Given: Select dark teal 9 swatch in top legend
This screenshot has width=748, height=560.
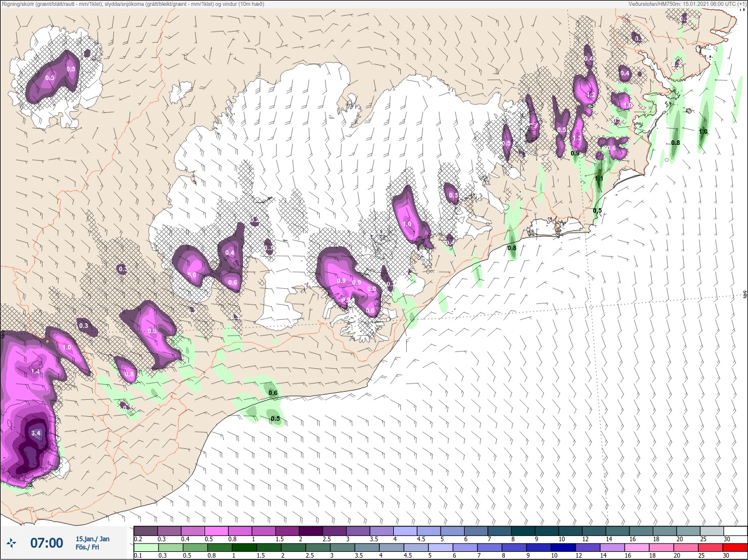Looking at the screenshot, I should (547, 531).
